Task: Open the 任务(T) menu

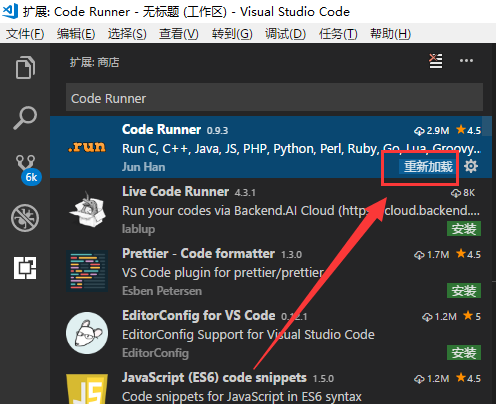Action: (x=338, y=34)
